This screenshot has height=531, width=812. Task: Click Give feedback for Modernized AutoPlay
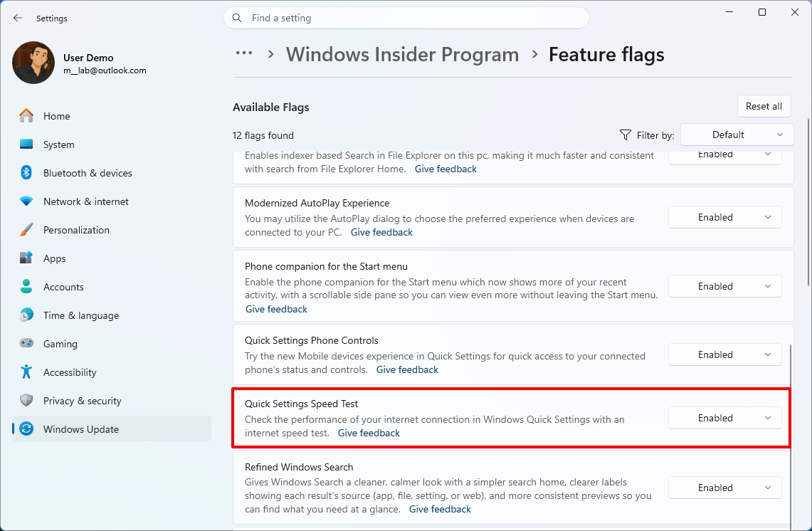[x=381, y=232]
